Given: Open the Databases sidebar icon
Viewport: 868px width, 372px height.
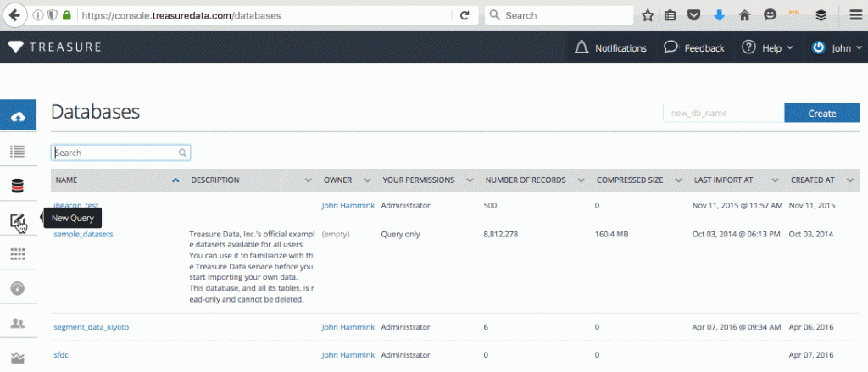Looking at the screenshot, I should tap(19, 186).
